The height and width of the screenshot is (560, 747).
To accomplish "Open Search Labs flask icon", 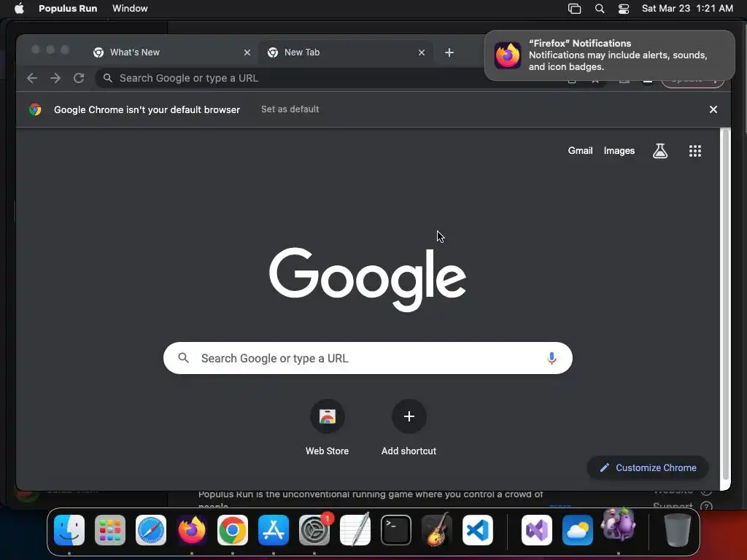I will pyautogui.click(x=660, y=151).
